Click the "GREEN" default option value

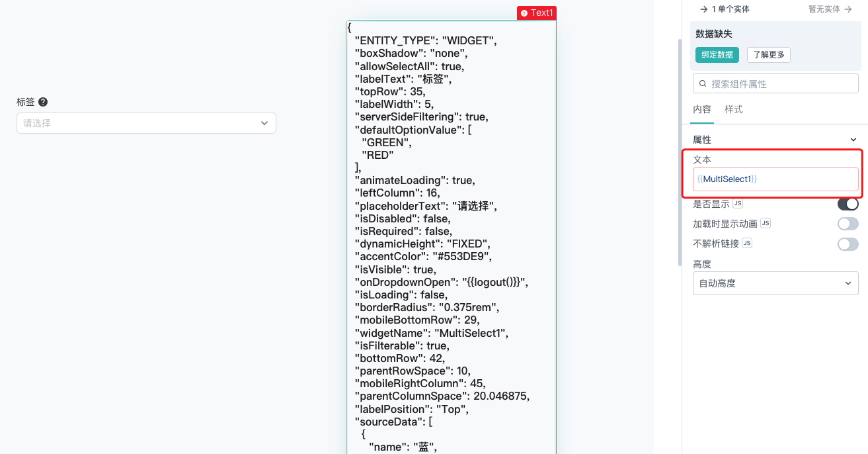387,142
